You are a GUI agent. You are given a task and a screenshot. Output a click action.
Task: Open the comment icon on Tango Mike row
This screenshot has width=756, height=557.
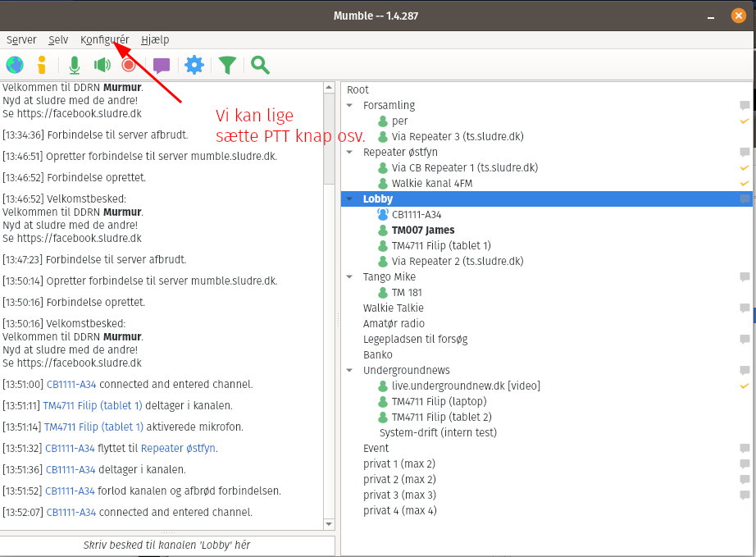pyautogui.click(x=745, y=276)
